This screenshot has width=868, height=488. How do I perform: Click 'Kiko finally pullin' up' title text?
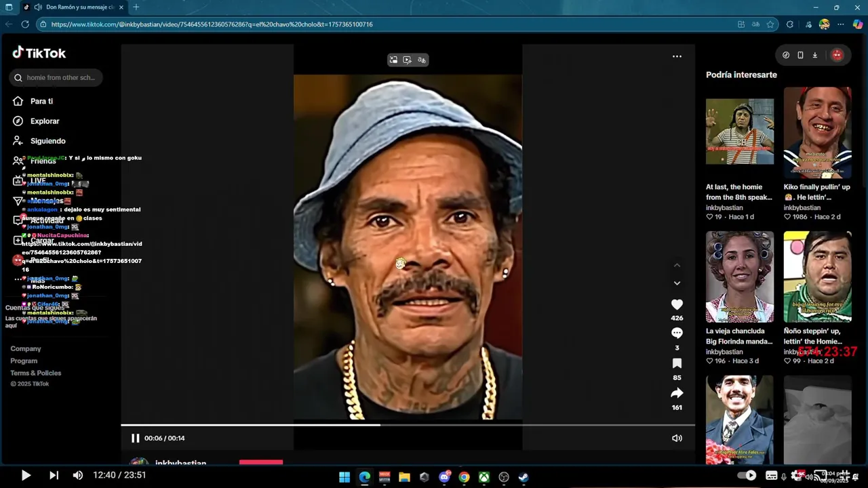pos(817,192)
